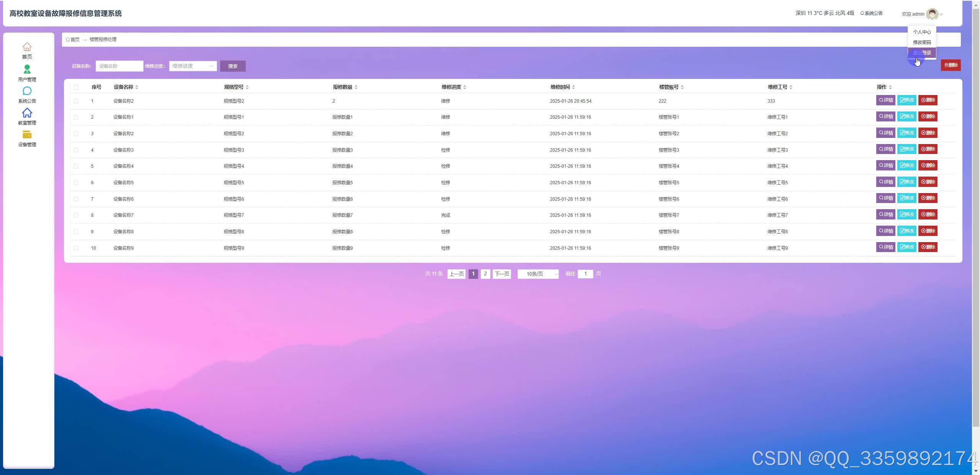Open 设备管理 equipment management icon

(27, 135)
